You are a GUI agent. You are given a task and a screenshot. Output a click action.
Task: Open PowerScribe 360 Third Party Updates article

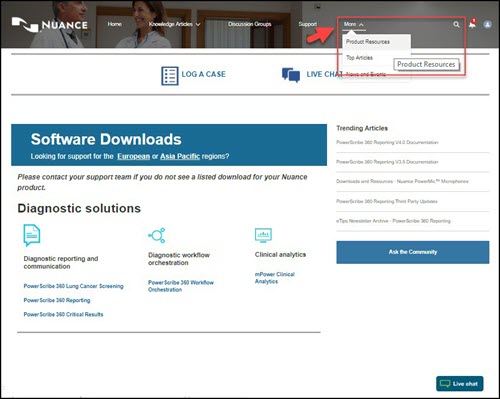[387, 201]
